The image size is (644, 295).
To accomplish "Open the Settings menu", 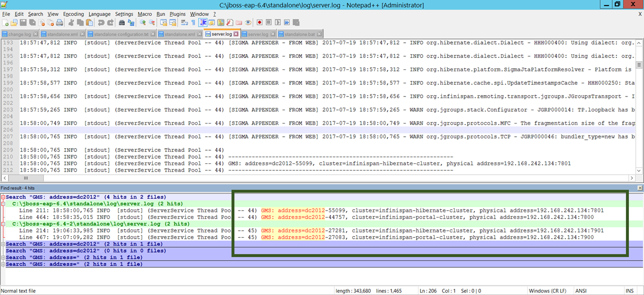I will (124, 14).
